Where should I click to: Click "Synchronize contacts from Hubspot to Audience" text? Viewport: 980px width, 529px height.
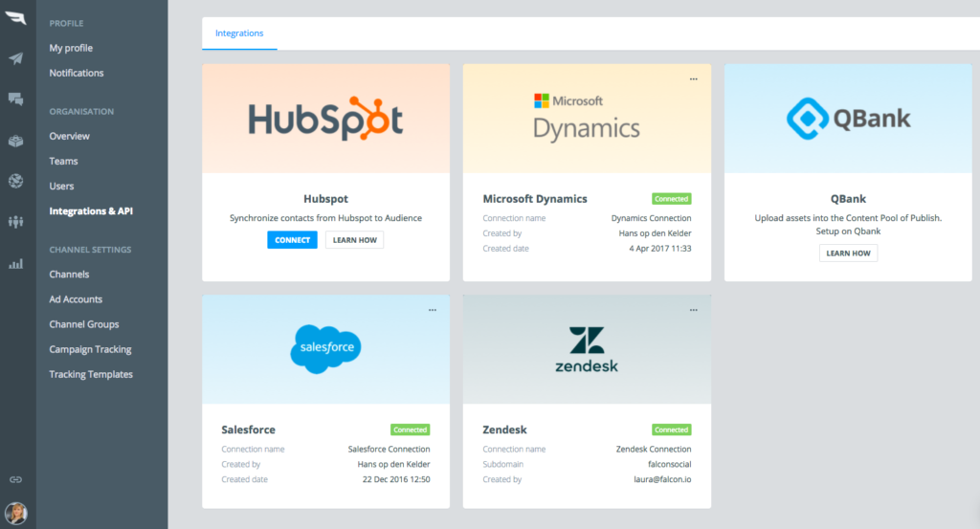[x=325, y=218]
